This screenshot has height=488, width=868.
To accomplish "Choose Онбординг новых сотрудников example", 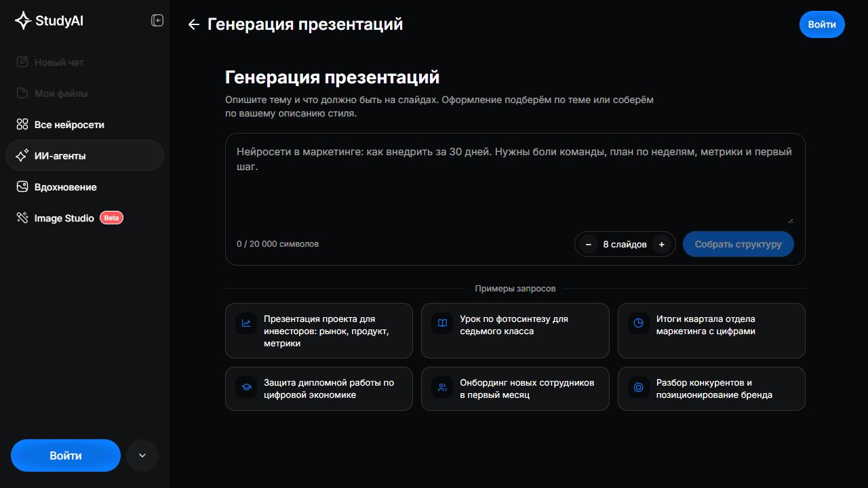I will (515, 388).
